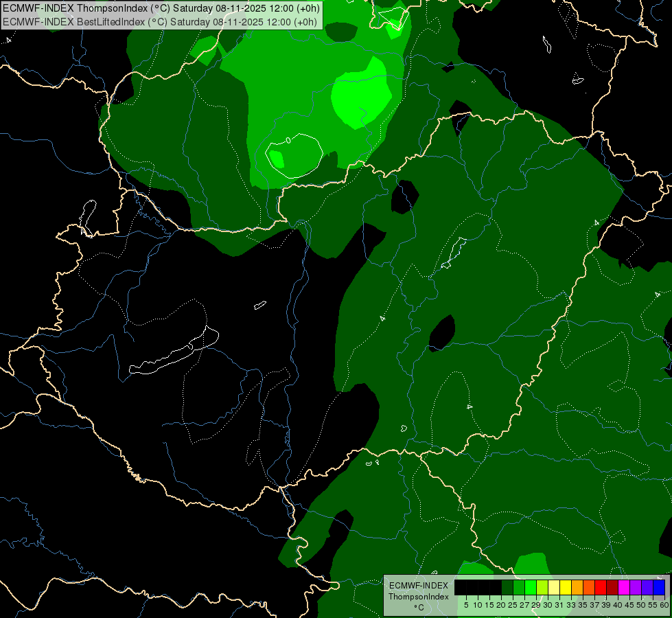
Task: Select the lime 29-30 legend swatch
Action: pyautogui.click(x=542, y=587)
